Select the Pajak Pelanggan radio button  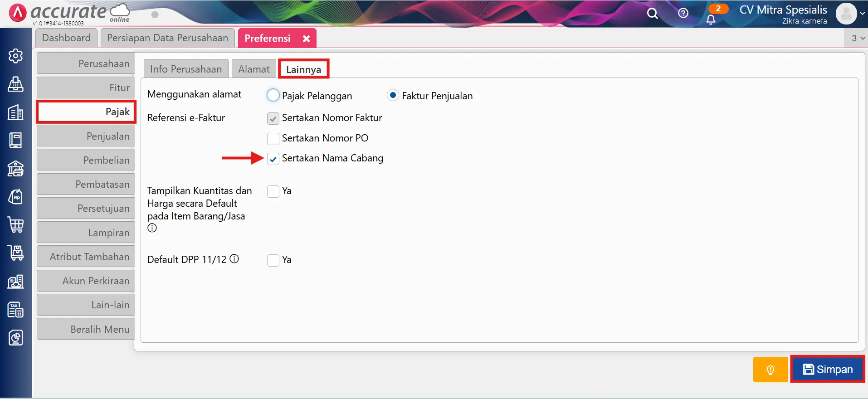tap(273, 95)
